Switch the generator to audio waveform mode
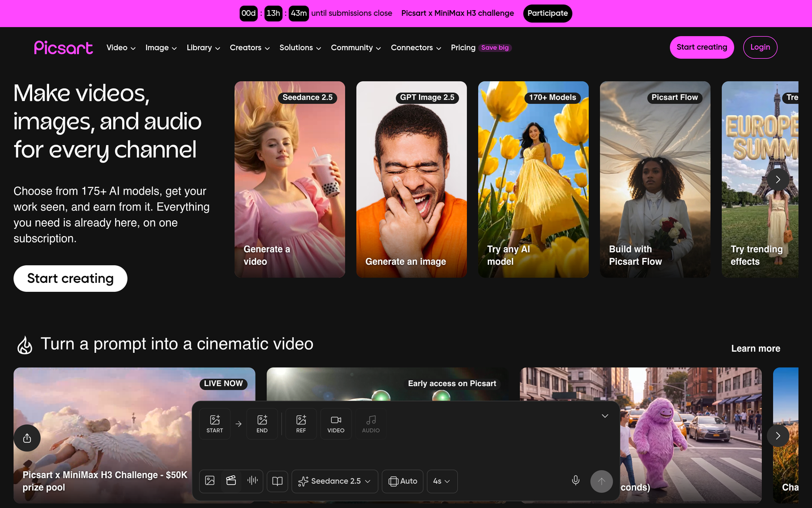The height and width of the screenshot is (508, 812). click(x=253, y=481)
